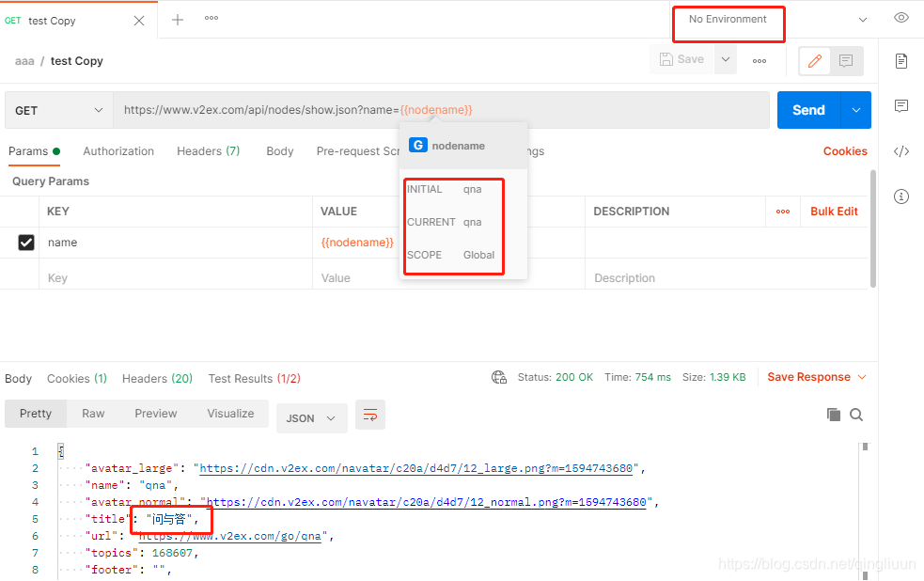Uncheck the name parameter checkbox
Screen dimensions: 924x581
pyautogui.click(x=26, y=243)
